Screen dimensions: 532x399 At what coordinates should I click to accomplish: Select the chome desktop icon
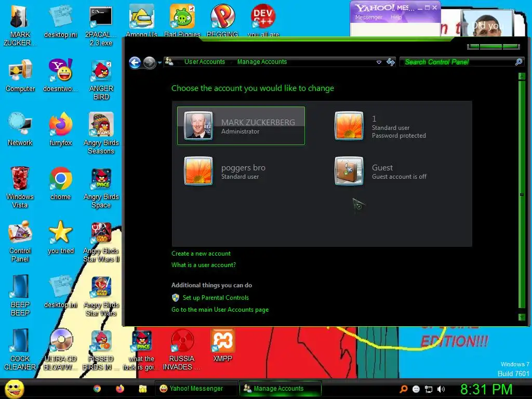(x=60, y=183)
